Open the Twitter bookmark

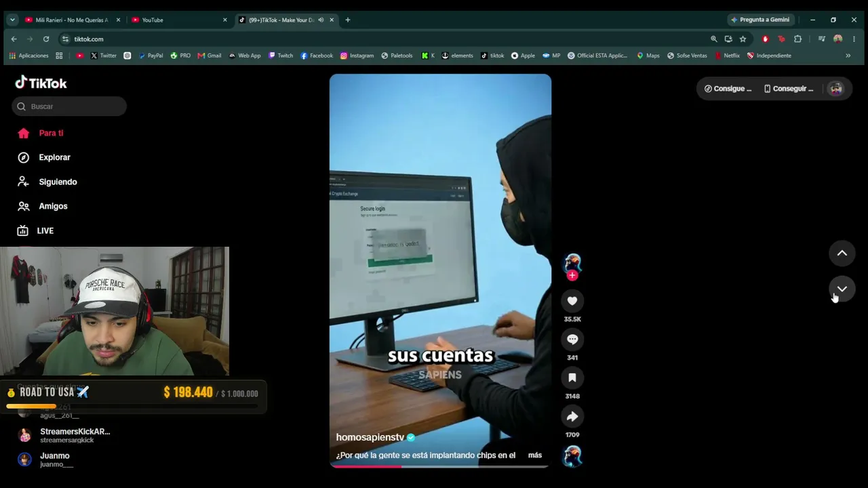[103, 56]
